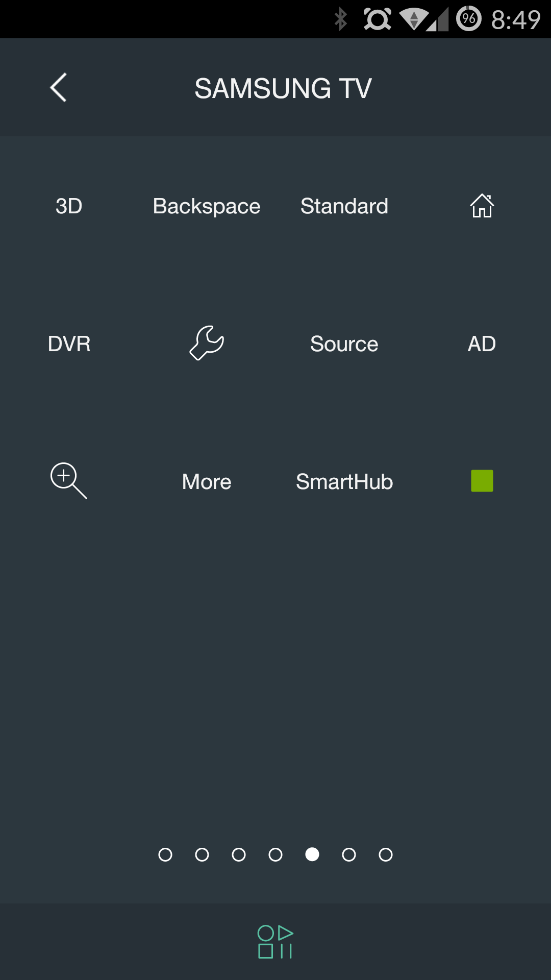Tap the green color button
Viewport: 551px width, 980px height.
[x=482, y=481]
